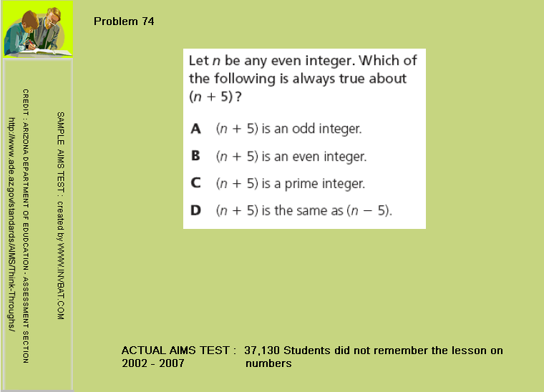This screenshot has width=544, height=392.
Task: Select answer letter B
Action: (x=195, y=156)
